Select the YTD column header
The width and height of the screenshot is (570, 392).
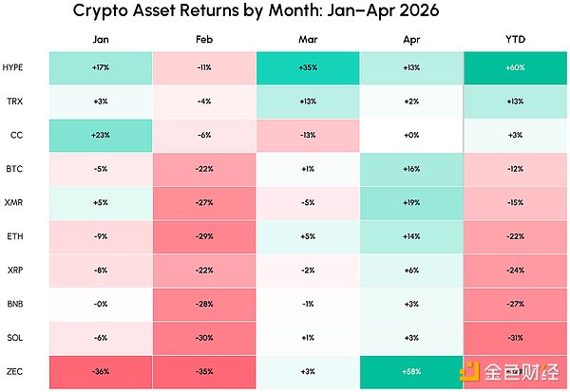click(515, 41)
